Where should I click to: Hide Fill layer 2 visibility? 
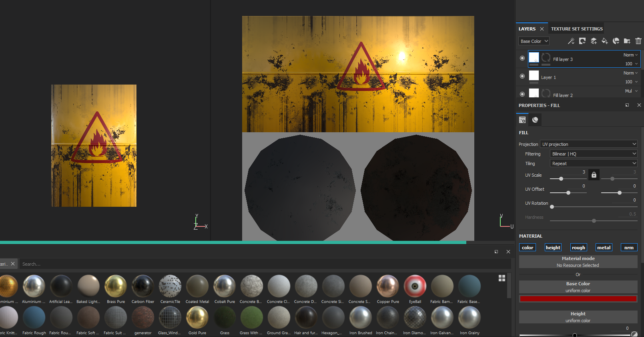click(522, 94)
